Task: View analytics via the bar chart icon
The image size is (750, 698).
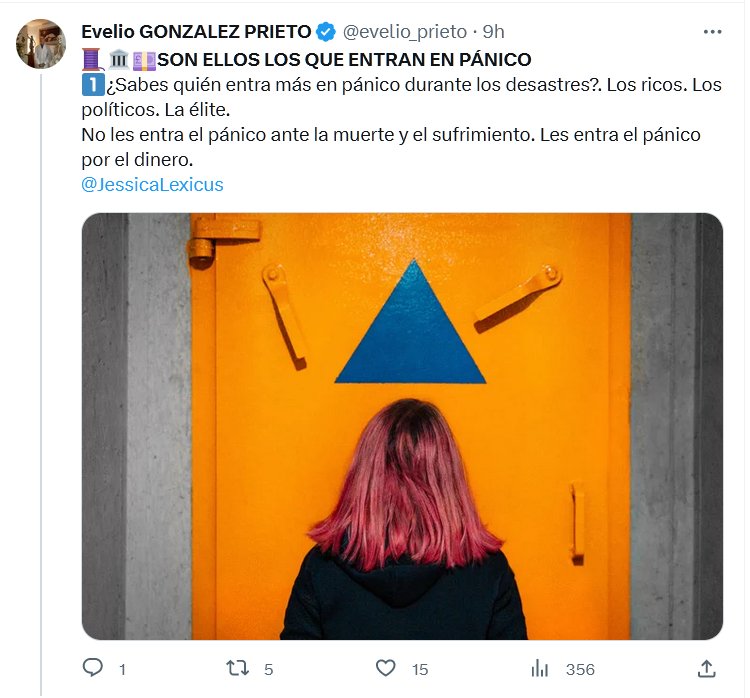Action: 540,668
